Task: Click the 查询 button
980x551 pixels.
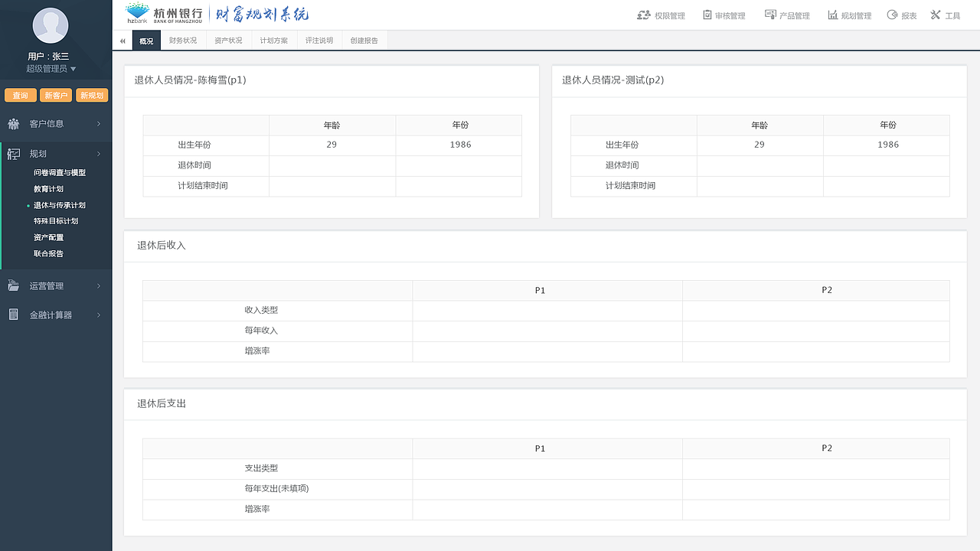Action: 21,96
